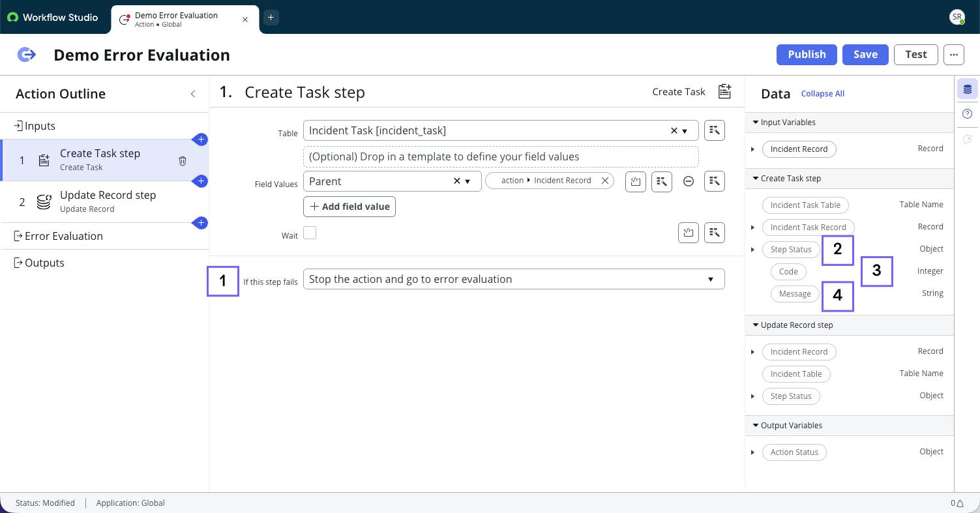
Task: Open the SR user avatar menu
Action: pos(957,18)
